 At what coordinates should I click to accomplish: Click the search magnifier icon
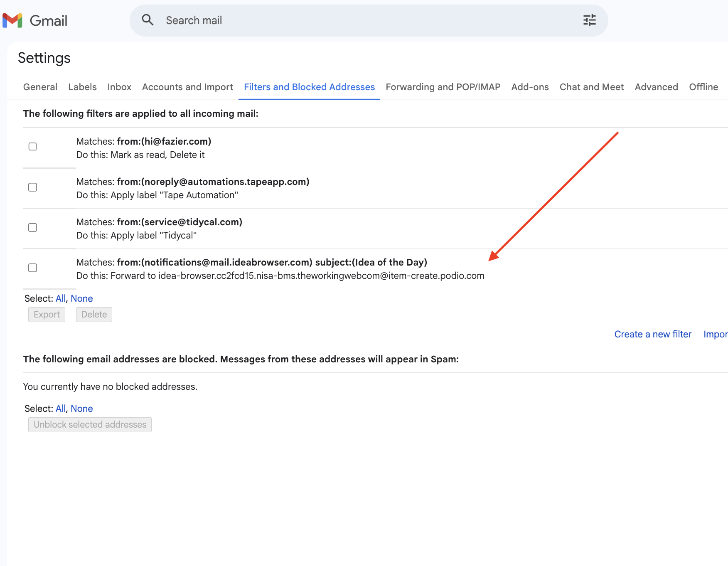pyautogui.click(x=148, y=20)
